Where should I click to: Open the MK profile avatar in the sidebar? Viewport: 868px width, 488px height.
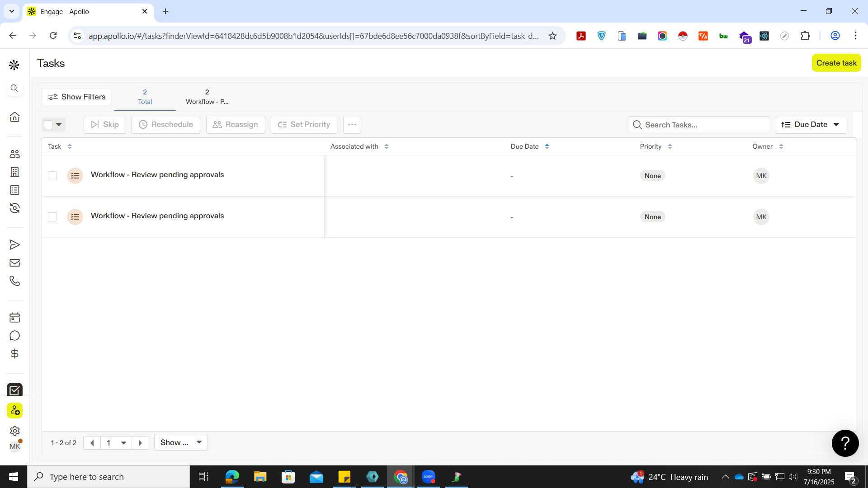[x=14, y=446]
